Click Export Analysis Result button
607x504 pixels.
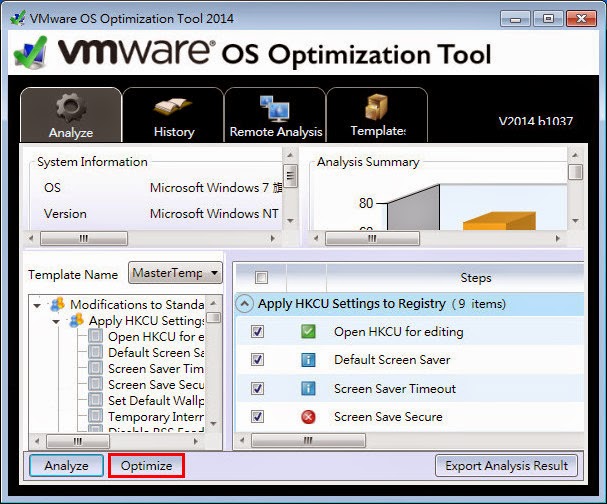point(506,465)
